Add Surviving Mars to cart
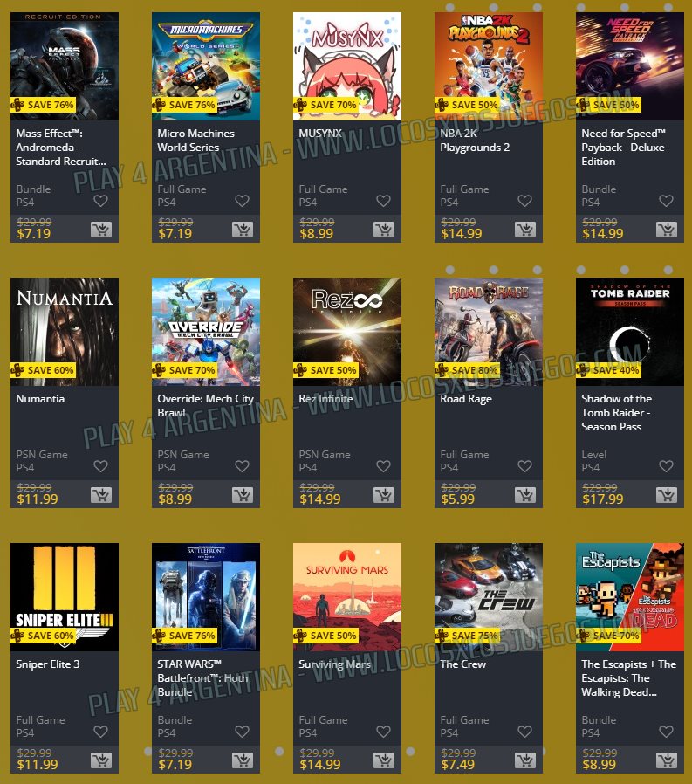Viewport: 692px width, 784px height. (x=384, y=760)
